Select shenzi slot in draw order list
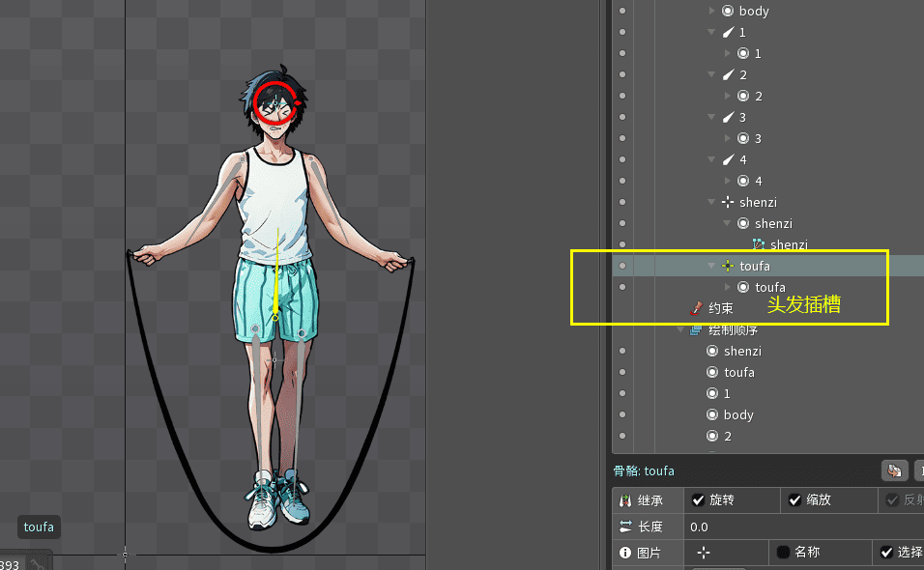This screenshot has height=570, width=924. click(x=742, y=351)
